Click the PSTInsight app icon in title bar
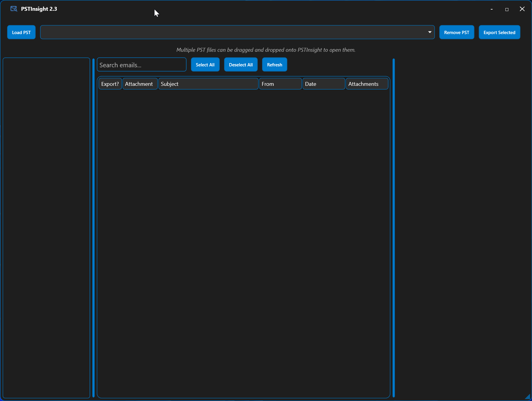Image resolution: width=532 pixels, height=401 pixels. point(14,9)
